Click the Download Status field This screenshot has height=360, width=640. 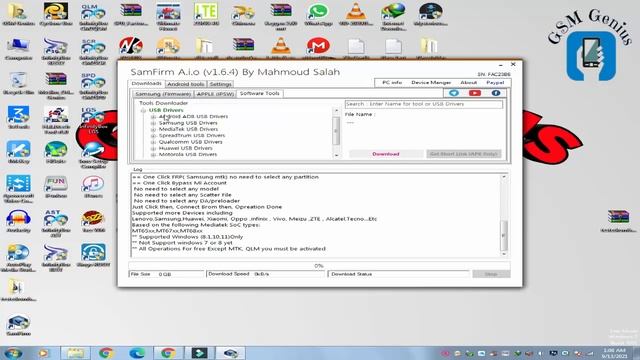(399, 274)
